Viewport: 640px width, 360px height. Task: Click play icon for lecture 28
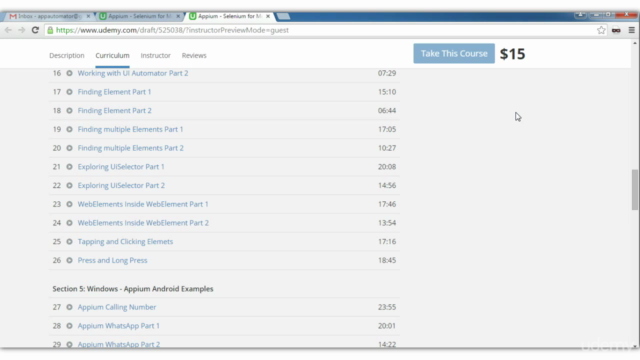click(x=69, y=326)
